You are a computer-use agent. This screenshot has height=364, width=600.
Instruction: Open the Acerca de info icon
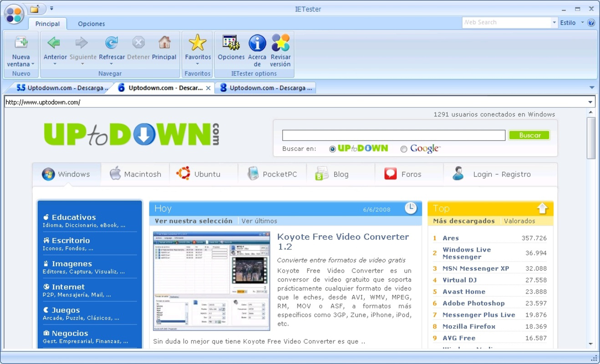tap(257, 43)
